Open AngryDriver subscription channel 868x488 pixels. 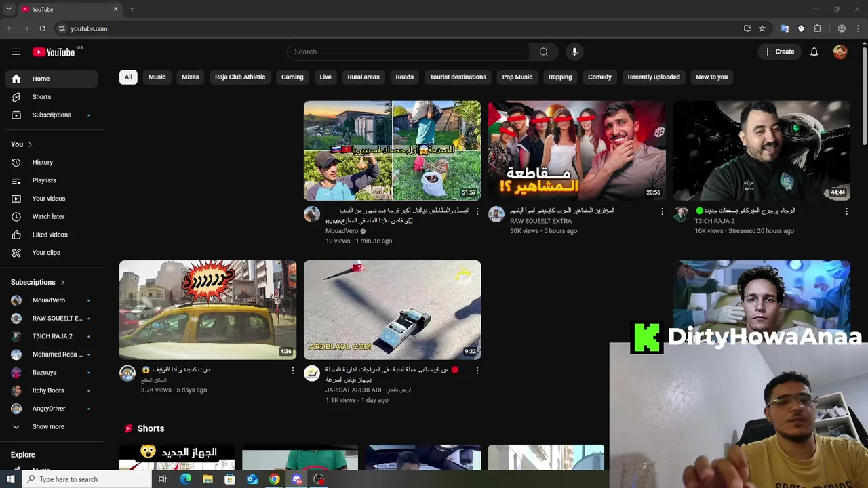52,409
